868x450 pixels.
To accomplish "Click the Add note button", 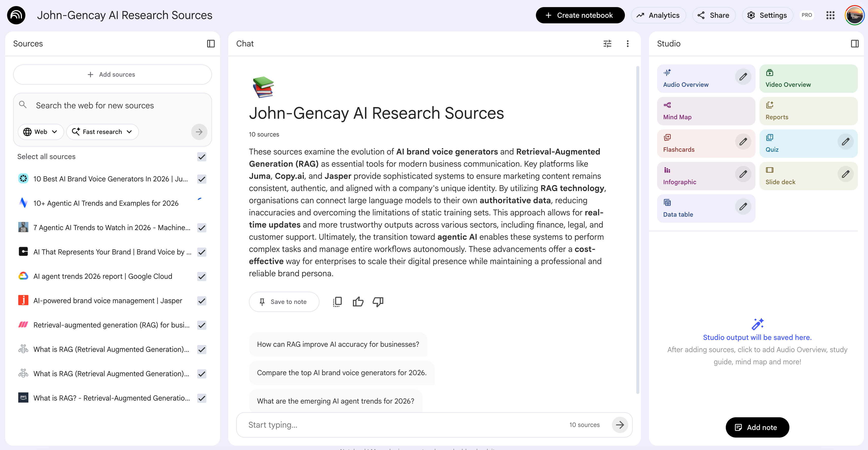I will pyautogui.click(x=757, y=427).
